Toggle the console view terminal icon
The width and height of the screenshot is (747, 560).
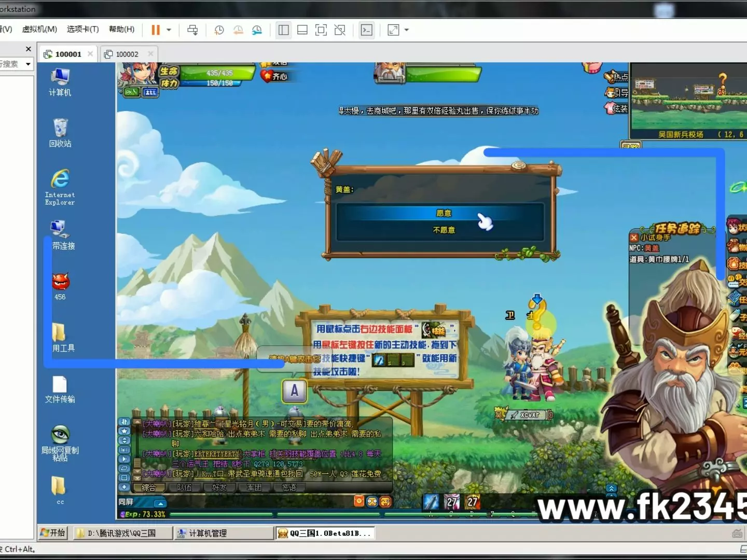367,30
